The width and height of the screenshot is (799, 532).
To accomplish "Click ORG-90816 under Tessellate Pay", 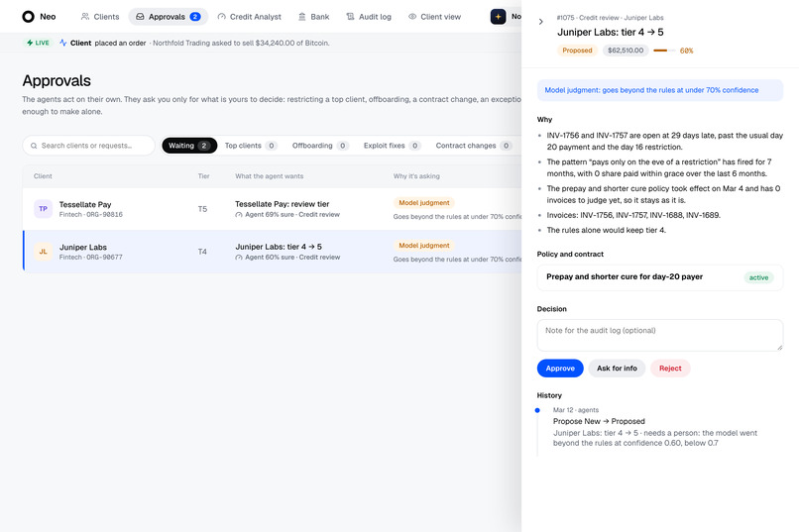I will [x=104, y=215].
